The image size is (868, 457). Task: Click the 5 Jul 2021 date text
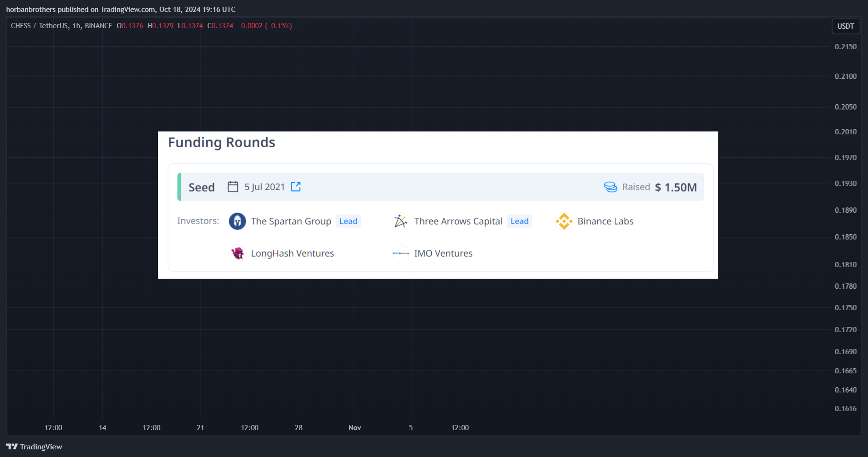(x=265, y=187)
